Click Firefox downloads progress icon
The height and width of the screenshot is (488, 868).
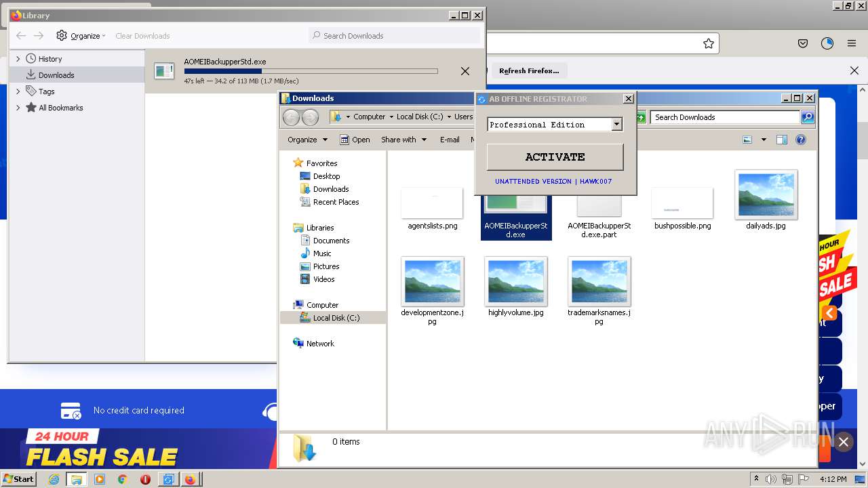[x=827, y=43]
